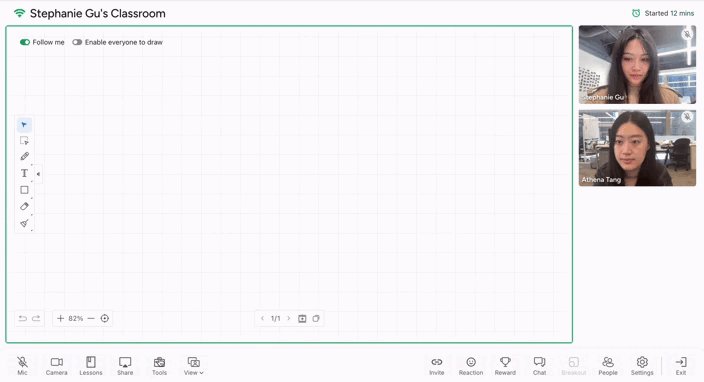Click Stephanie Gu's muted mic indicator
Image resolution: width=704 pixels, height=382 pixels.
tap(687, 34)
